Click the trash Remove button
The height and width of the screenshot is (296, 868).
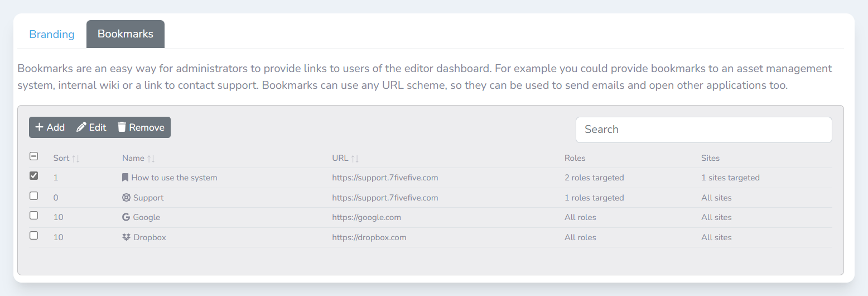point(141,127)
